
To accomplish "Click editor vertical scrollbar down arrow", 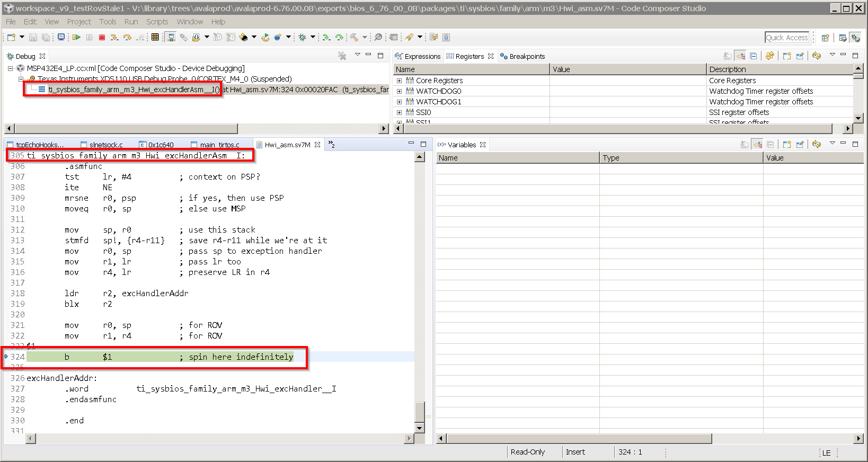I will (x=420, y=428).
